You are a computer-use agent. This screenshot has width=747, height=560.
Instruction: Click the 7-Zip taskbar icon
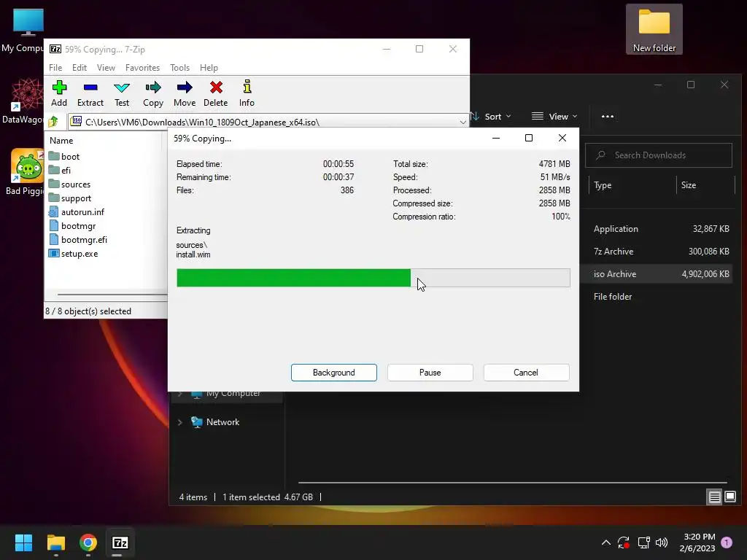tap(120, 542)
